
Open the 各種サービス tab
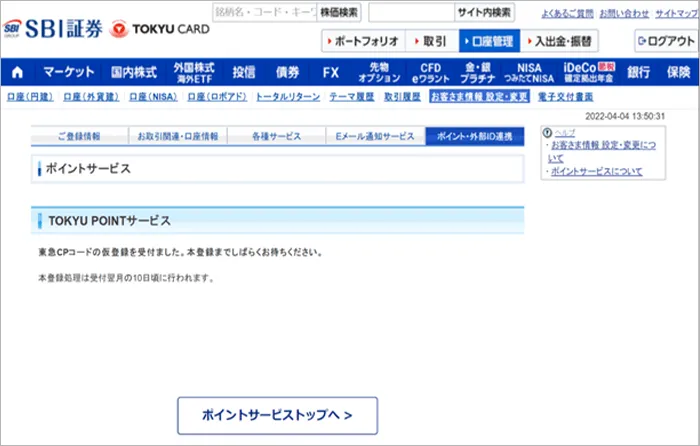(276, 136)
